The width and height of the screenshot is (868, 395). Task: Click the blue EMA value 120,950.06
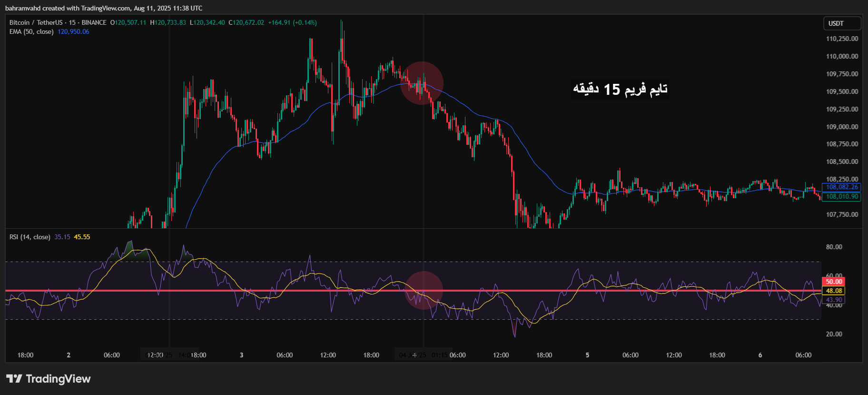click(73, 31)
